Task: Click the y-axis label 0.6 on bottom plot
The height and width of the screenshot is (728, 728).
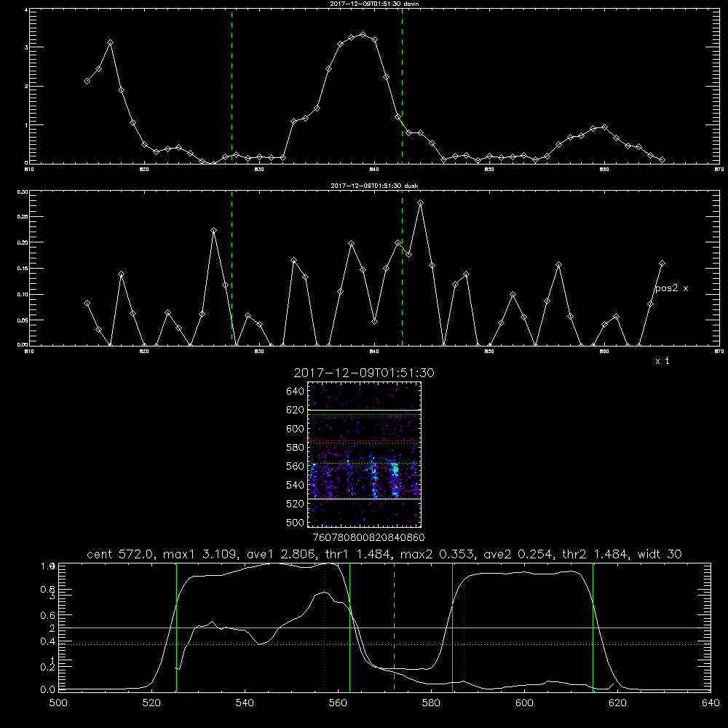Action: pos(48,615)
